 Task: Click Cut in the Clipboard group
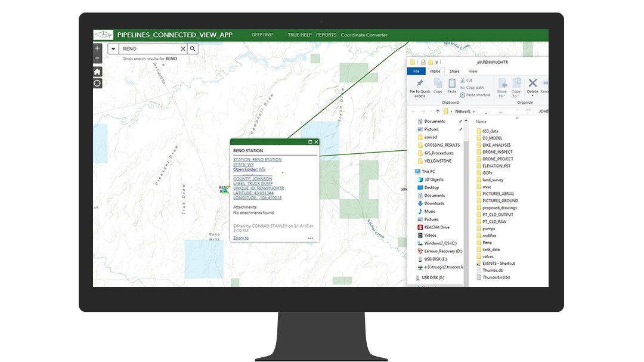[x=466, y=81]
